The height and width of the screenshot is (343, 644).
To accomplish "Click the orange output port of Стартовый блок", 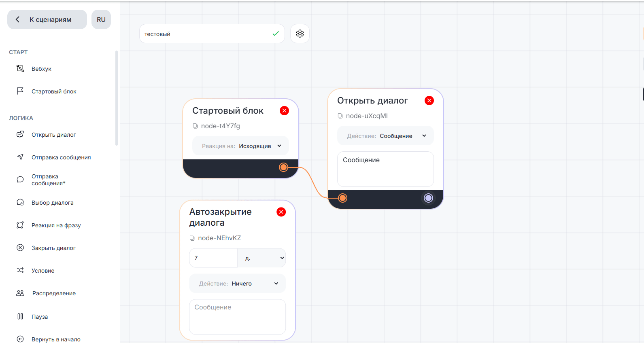I will click(283, 167).
